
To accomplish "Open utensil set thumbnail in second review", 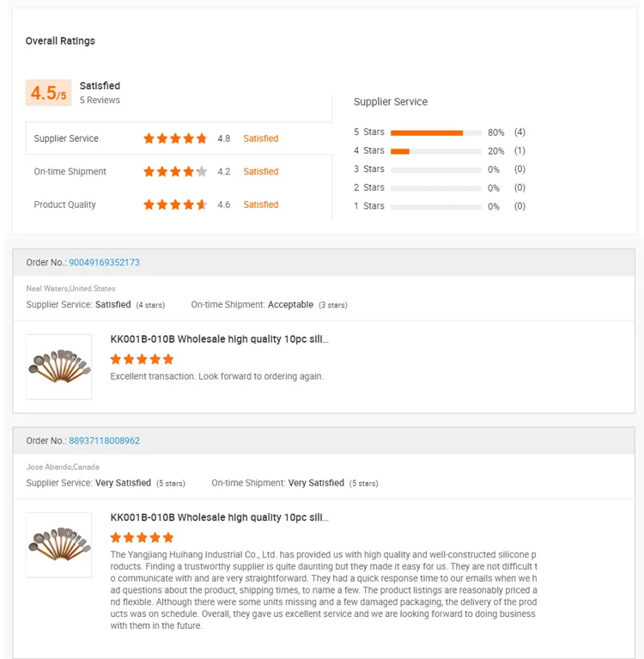I will (58, 546).
